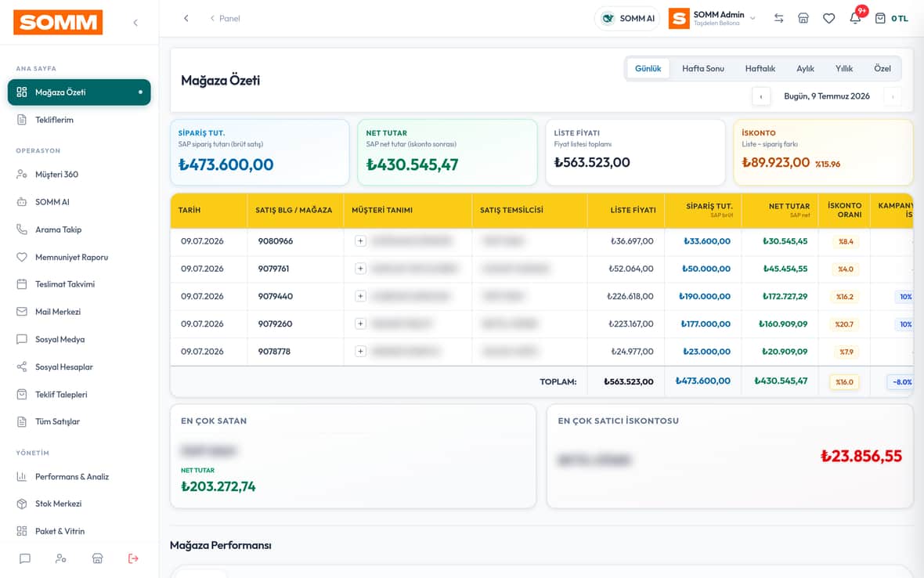Image resolution: width=924 pixels, height=578 pixels.
Task: Expand the SOMM Admin account dropdown
Action: (713, 18)
